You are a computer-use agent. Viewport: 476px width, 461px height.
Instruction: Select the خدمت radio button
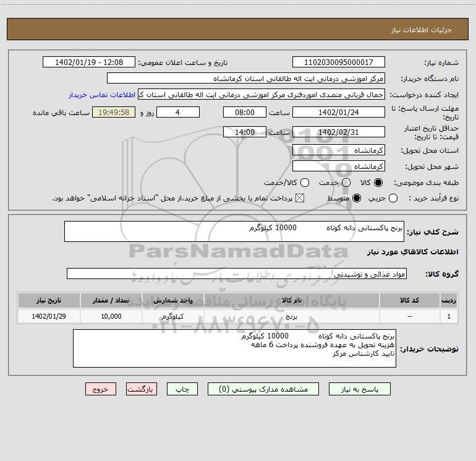[x=346, y=183]
